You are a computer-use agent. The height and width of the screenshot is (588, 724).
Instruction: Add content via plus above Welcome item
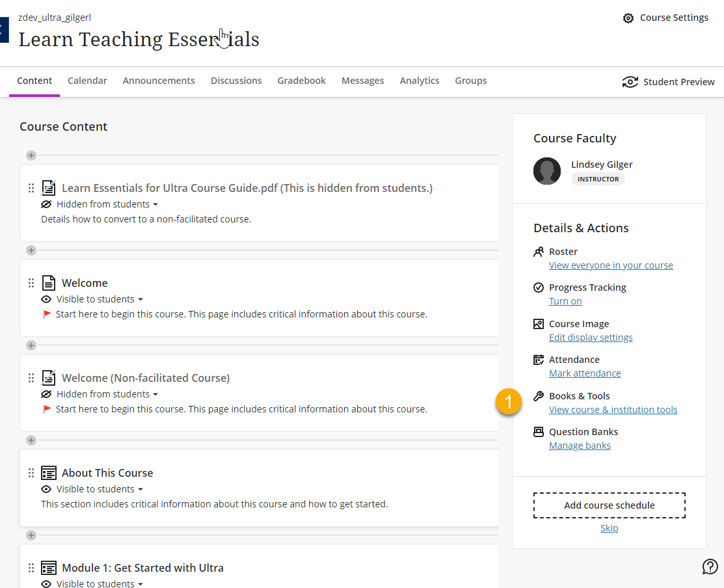[x=31, y=250]
